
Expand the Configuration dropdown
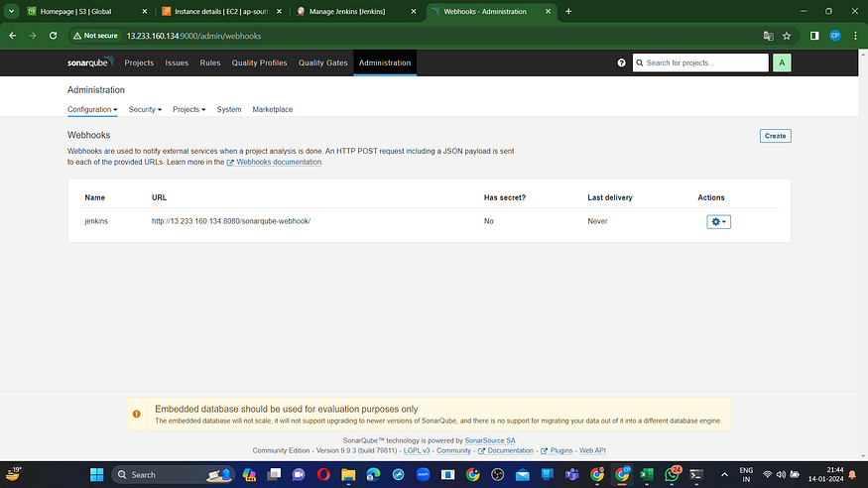pyautogui.click(x=92, y=109)
